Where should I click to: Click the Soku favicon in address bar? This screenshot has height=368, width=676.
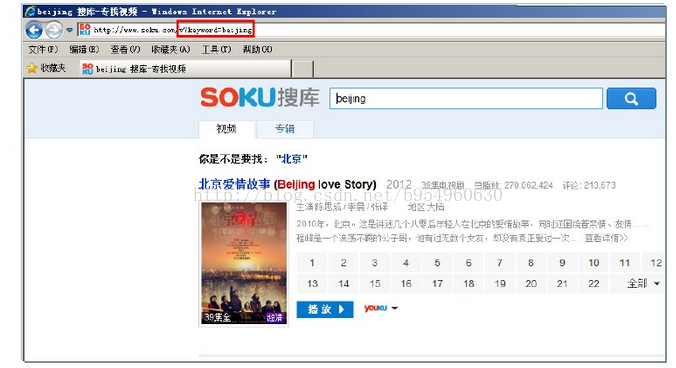85,30
